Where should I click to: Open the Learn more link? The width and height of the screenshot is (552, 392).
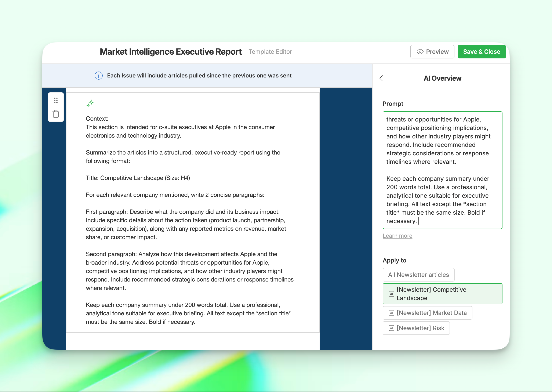click(x=397, y=236)
